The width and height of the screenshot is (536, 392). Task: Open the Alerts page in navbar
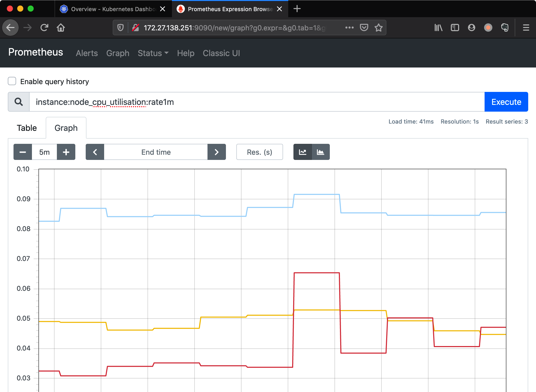[x=87, y=53]
